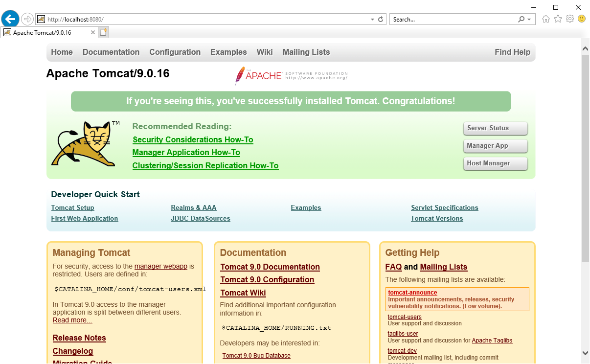
Task: Open the Home menu item
Action: [62, 52]
